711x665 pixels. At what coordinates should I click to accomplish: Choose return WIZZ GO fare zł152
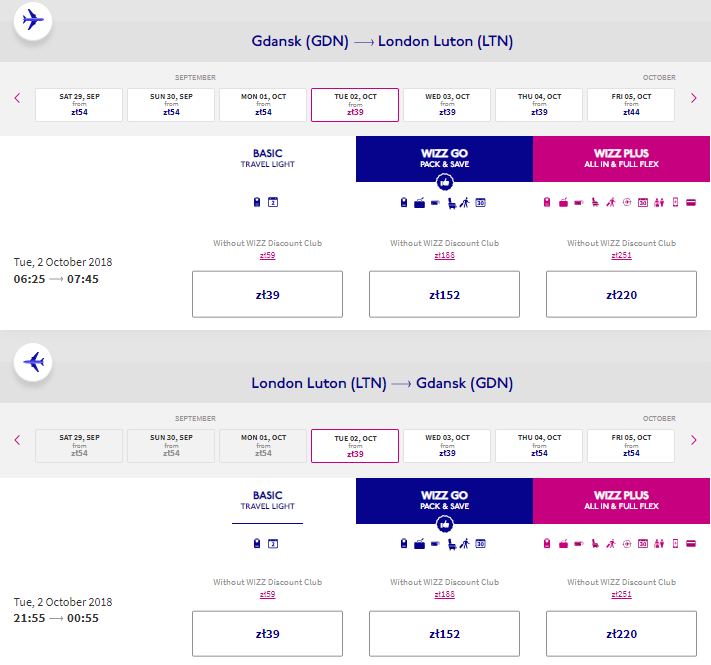coord(444,633)
